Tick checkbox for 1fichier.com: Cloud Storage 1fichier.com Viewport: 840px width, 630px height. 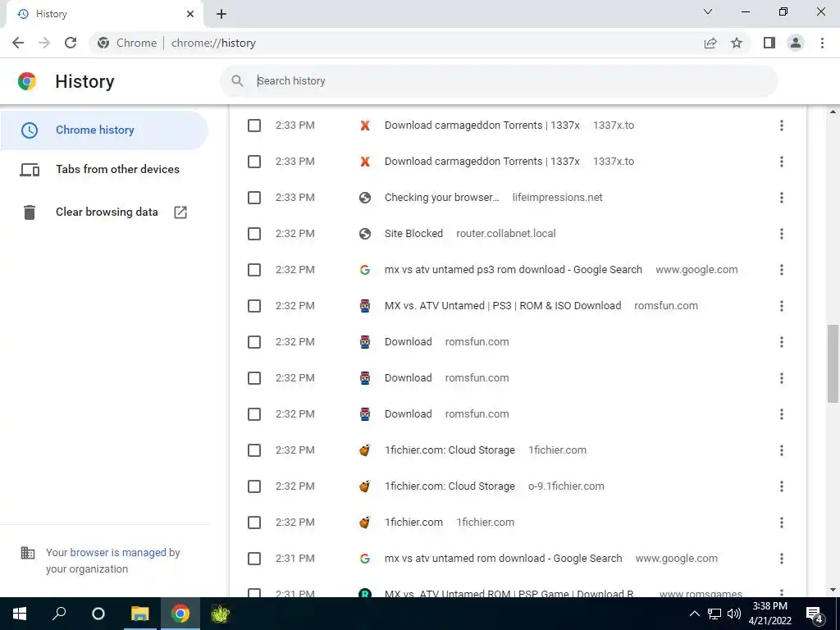(254, 450)
